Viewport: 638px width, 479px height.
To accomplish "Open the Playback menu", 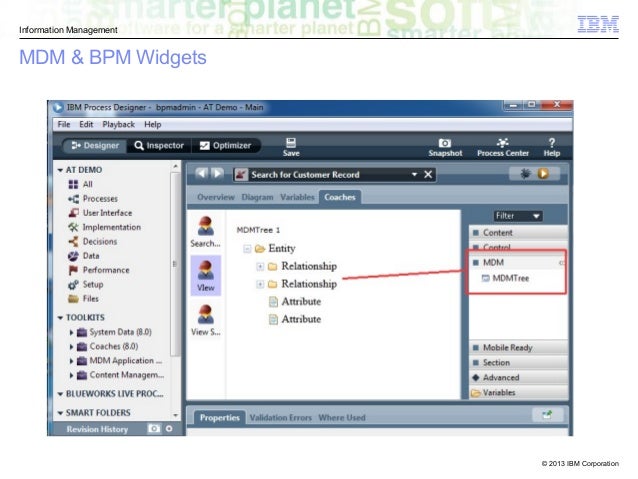I will click(118, 125).
